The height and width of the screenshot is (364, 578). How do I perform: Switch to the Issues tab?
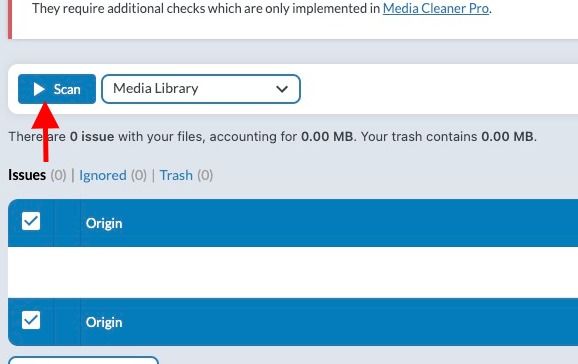click(x=27, y=175)
